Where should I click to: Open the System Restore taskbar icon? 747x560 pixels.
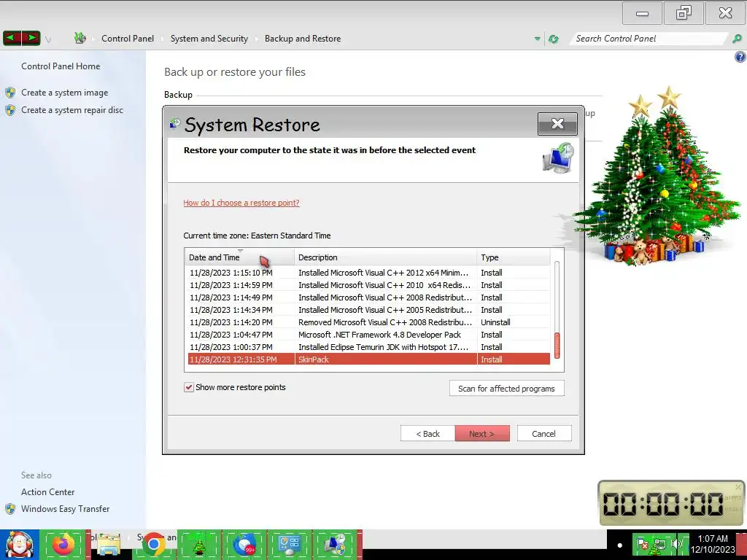pyautogui.click(x=336, y=545)
